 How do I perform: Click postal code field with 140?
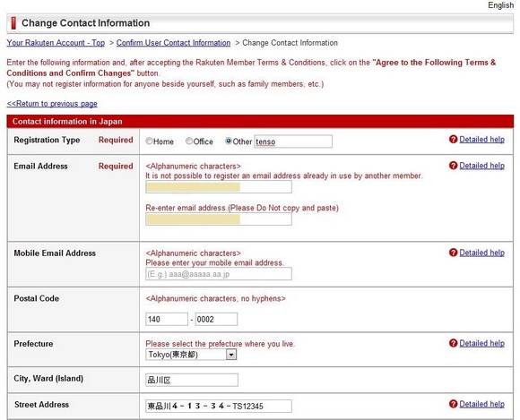pyautogui.click(x=167, y=320)
